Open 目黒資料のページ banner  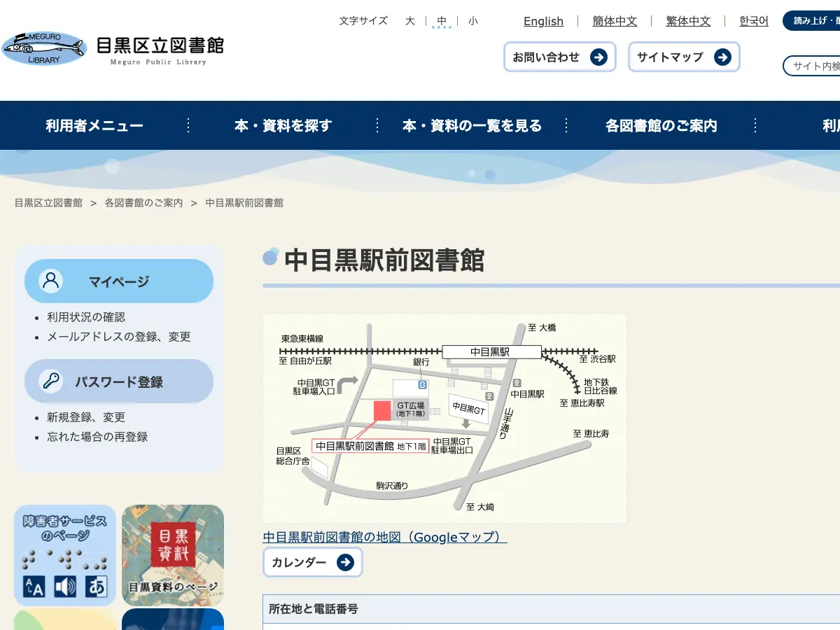[173, 555]
